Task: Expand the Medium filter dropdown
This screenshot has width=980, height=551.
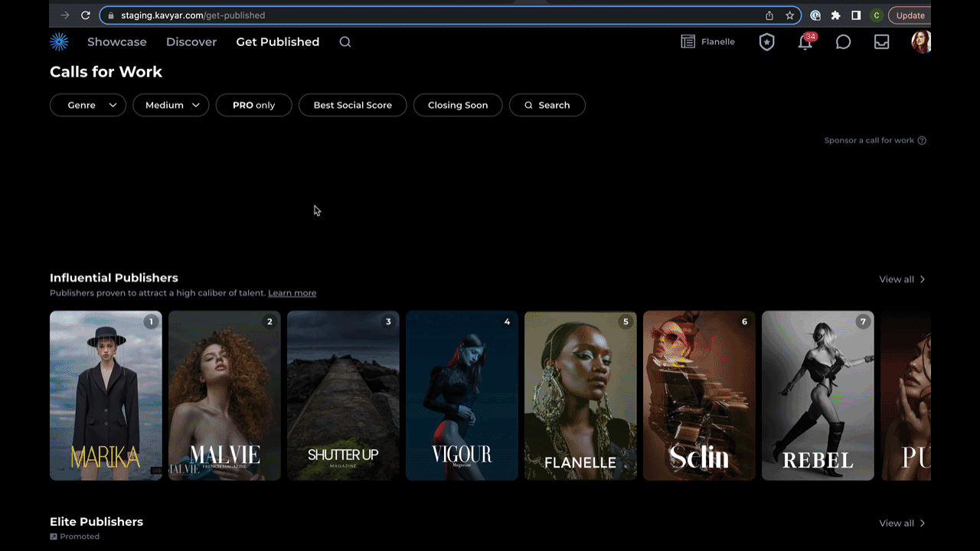Action: [171, 105]
